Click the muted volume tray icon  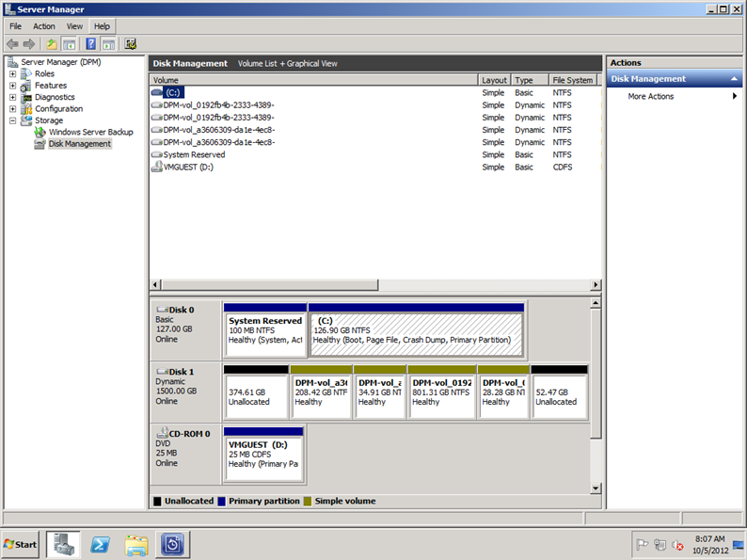(677, 544)
